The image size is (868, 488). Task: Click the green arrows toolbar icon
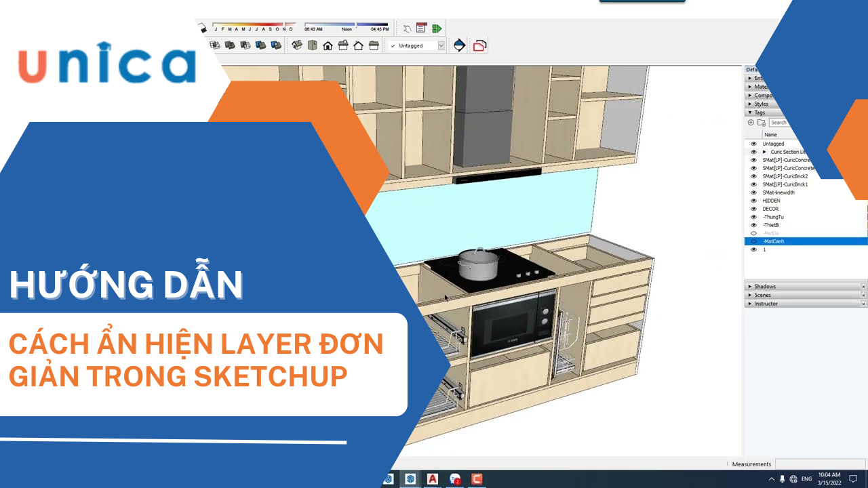437,28
